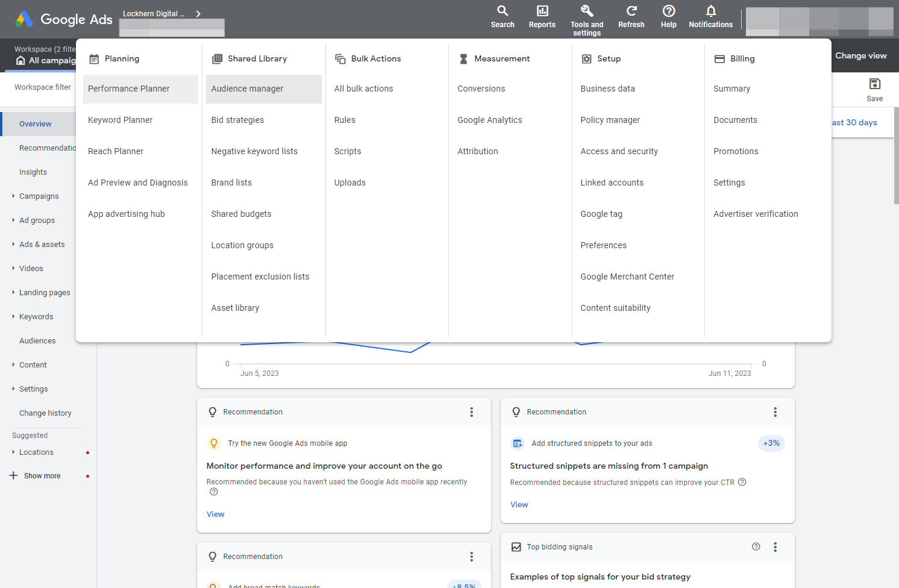Open Placement exclusion lists

point(260,277)
